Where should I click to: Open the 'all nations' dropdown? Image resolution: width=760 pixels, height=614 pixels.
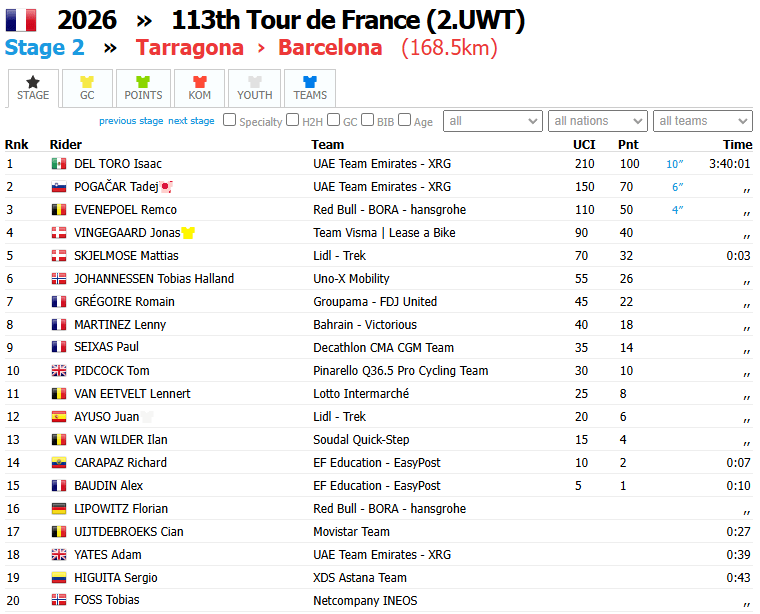(597, 121)
